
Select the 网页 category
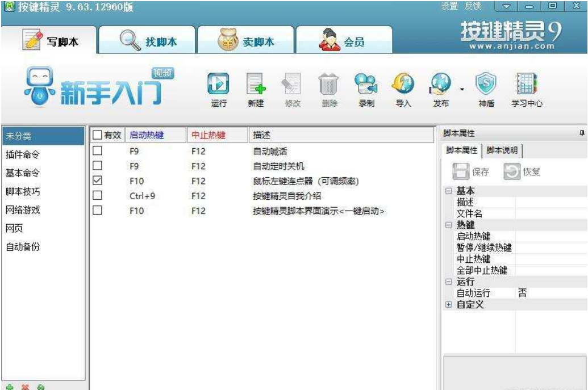click(43, 228)
